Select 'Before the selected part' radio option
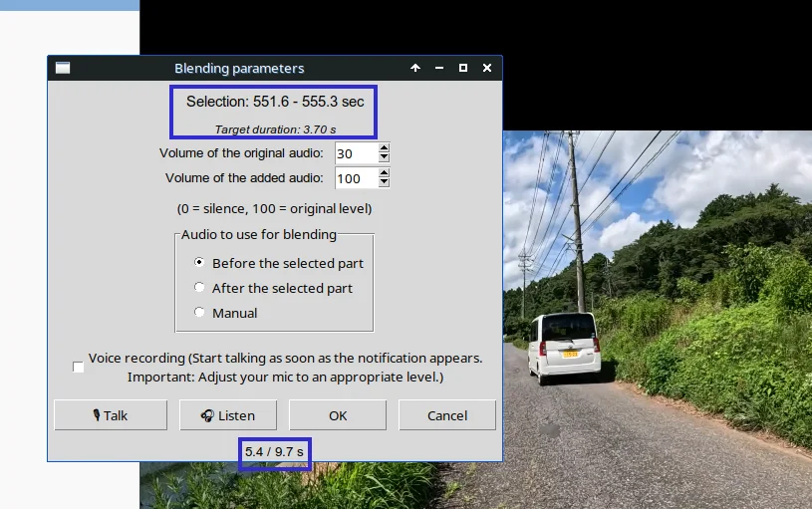This screenshot has width=812, height=509. (200, 263)
